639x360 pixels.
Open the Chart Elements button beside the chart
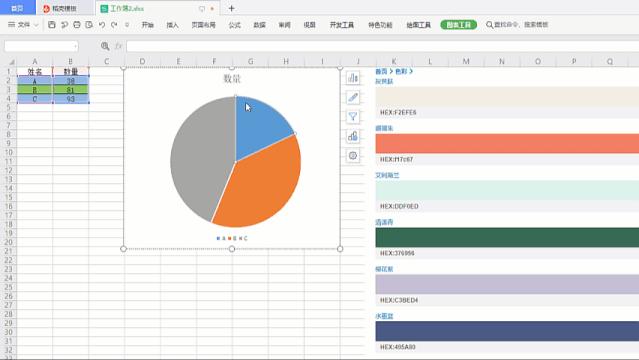pos(353,77)
